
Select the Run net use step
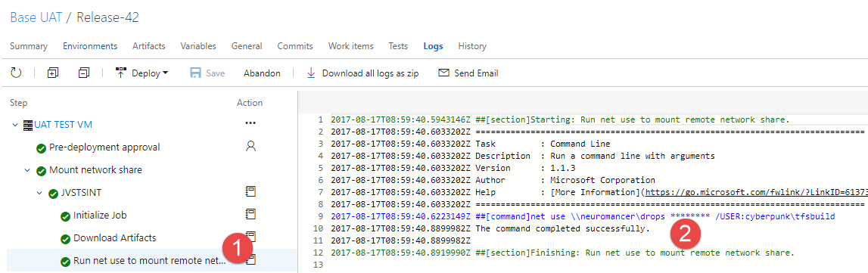(150, 261)
